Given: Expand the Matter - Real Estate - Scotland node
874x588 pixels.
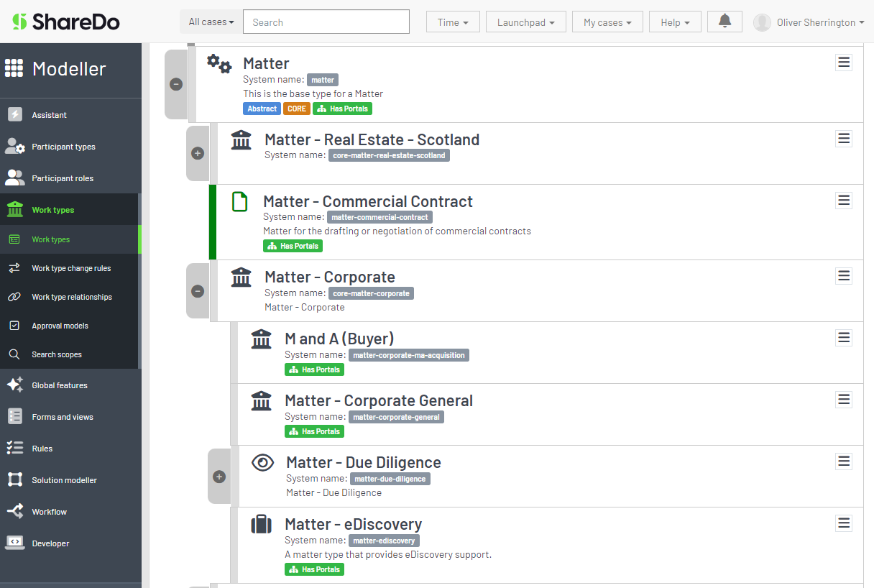Looking at the screenshot, I should click(198, 153).
